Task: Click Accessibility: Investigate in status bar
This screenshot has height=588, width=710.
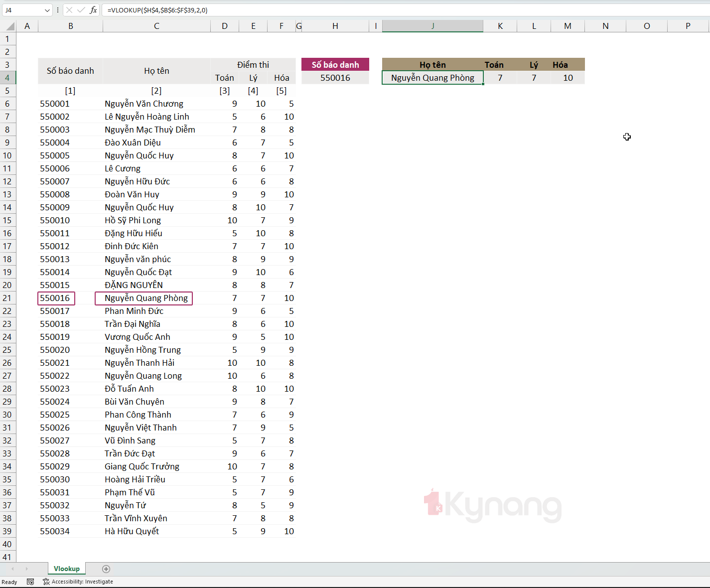Action: [78, 582]
